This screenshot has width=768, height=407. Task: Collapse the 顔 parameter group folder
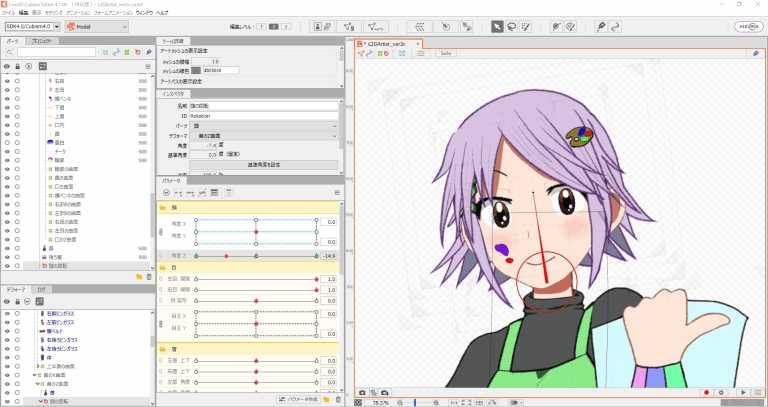point(162,208)
